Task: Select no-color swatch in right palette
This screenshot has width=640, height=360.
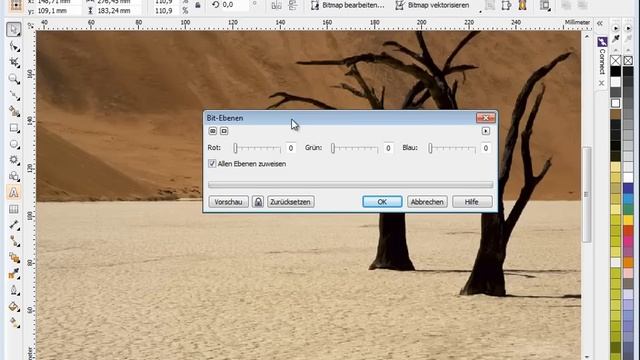Action: point(628,60)
